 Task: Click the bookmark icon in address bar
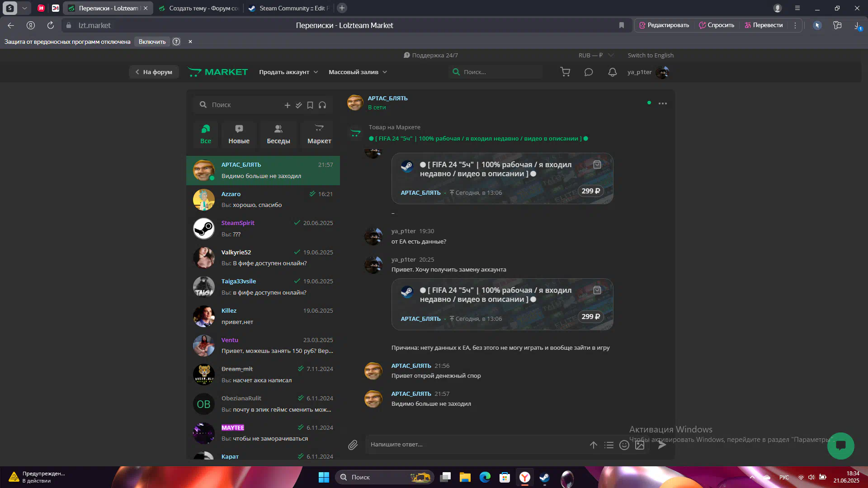[x=622, y=25]
